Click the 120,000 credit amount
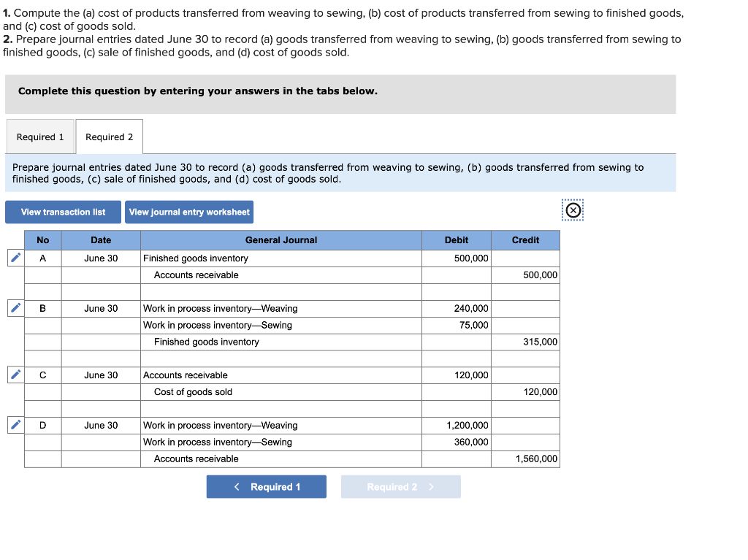748x560 pixels. (526, 392)
